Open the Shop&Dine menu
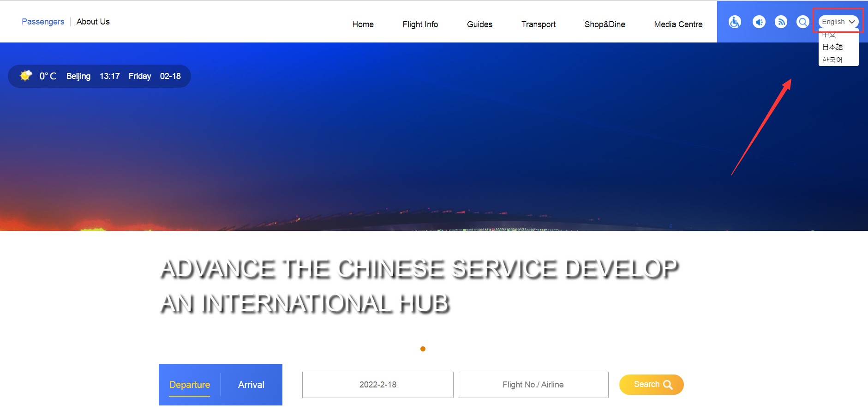This screenshot has height=417, width=868. (605, 24)
